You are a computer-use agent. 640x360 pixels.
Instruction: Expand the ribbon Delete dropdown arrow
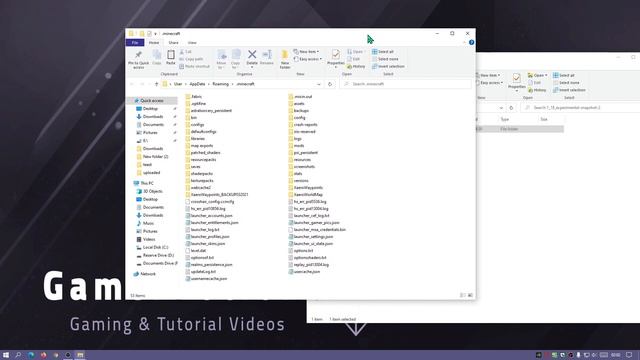pyautogui.click(x=252, y=67)
